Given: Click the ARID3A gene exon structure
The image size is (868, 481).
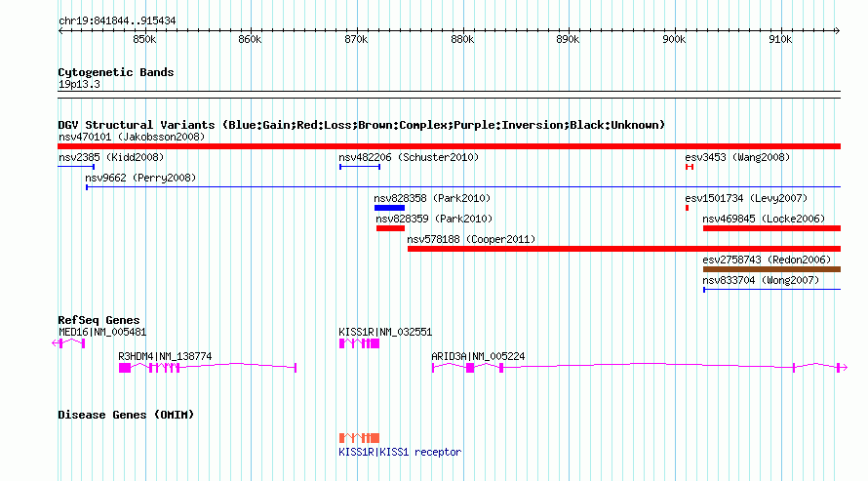Looking at the screenshot, I should click(x=640, y=368).
